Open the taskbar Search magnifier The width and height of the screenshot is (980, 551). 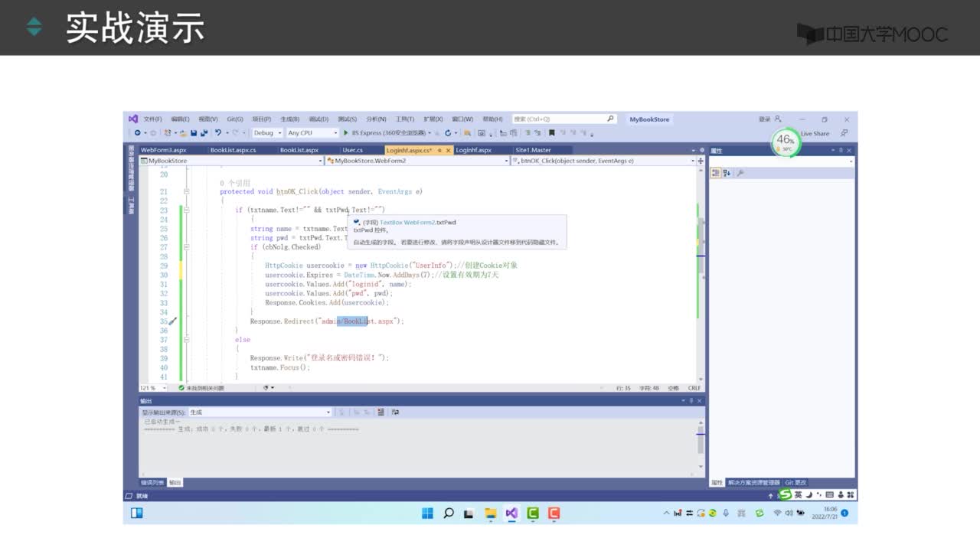tap(448, 513)
